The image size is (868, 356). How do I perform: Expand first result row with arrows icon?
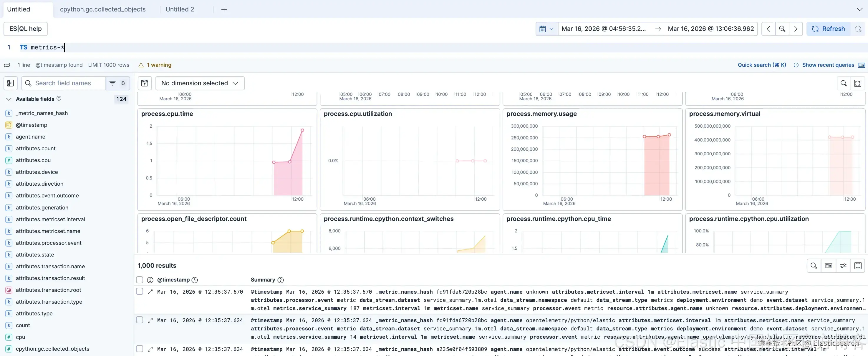150,292
